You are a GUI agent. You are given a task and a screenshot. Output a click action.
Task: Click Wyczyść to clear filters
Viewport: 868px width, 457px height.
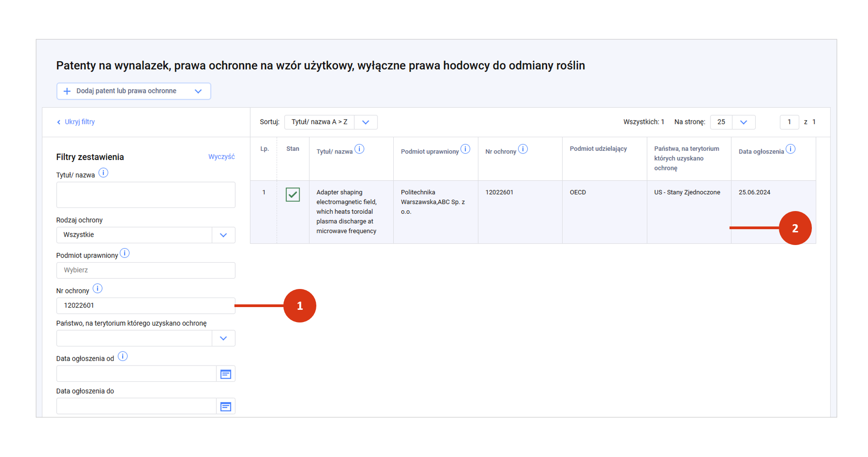click(x=221, y=157)
